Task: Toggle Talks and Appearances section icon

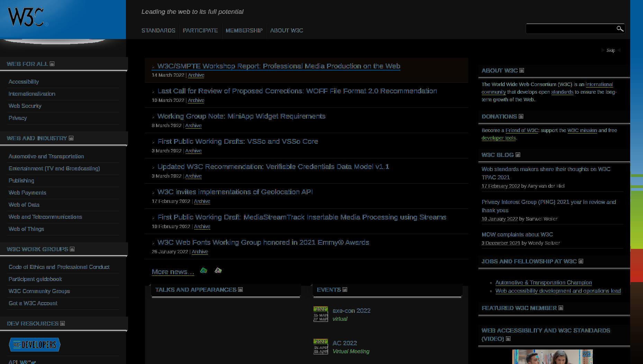Action: pyautogui.click(x=240, y=290)
